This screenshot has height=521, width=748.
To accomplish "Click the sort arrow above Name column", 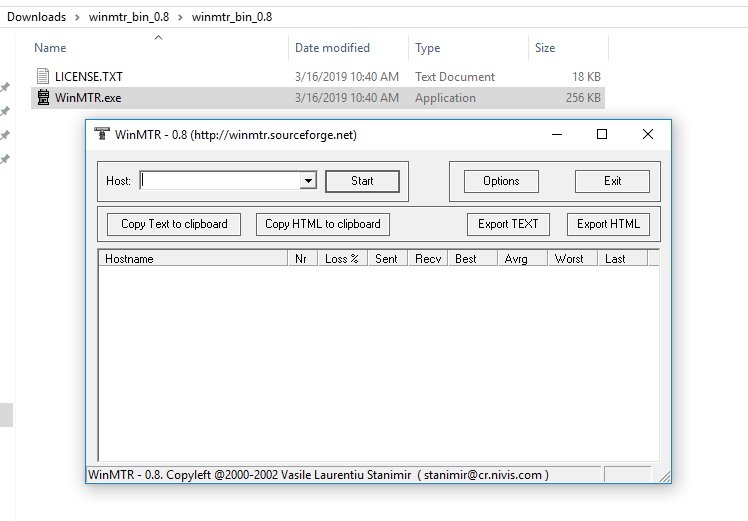I will tap(159, 37).
